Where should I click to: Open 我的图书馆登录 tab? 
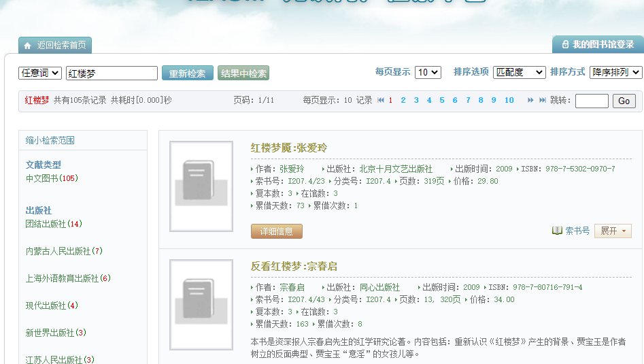click(598, 44)
